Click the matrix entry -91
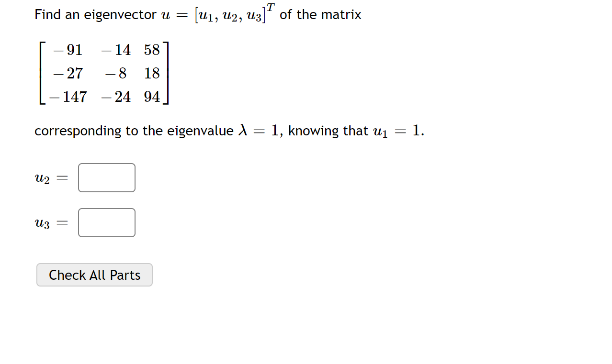Viewport: 612px width, 364px height. click(x=68, y=50)
